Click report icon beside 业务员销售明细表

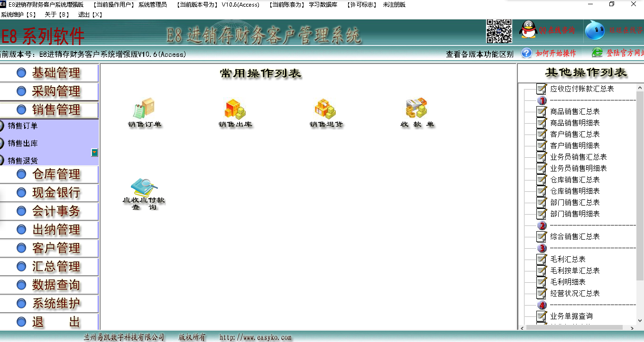tap(542, 168)
